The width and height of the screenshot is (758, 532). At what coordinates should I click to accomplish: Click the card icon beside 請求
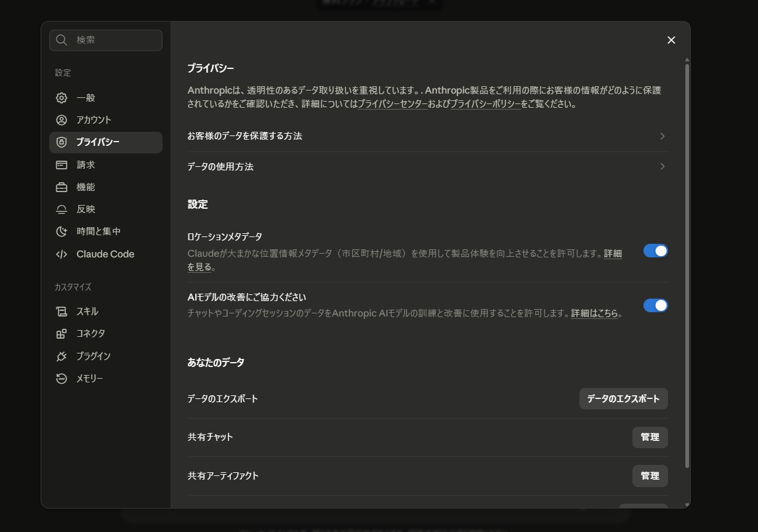[62, 165]
